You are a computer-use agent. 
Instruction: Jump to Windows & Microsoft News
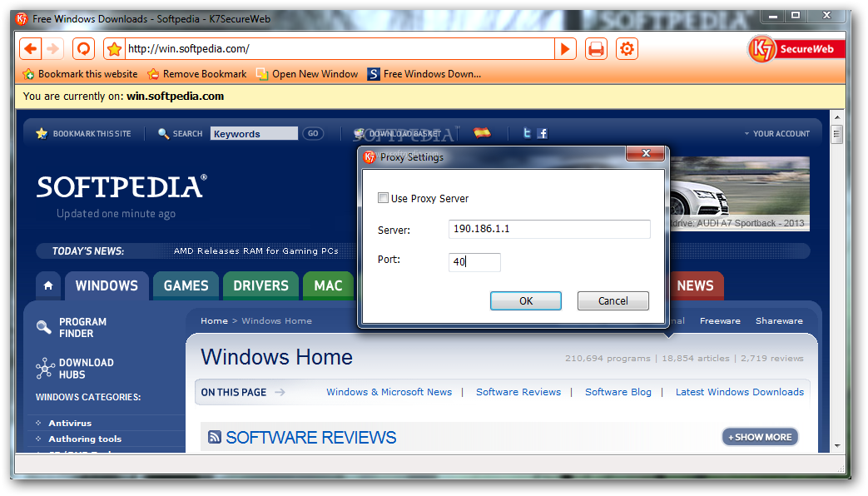pyautogui.click(x=389, y=392)
